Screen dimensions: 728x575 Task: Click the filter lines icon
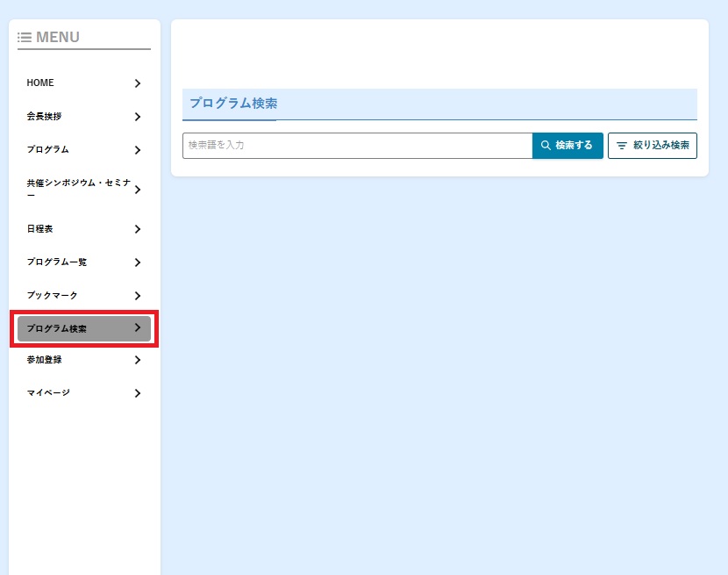coord(622,146)
